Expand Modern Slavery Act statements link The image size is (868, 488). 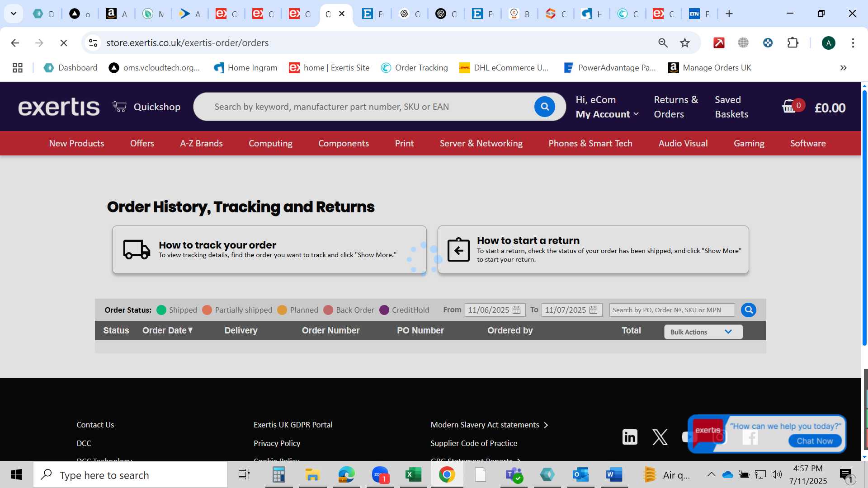(x=489, y=425)
